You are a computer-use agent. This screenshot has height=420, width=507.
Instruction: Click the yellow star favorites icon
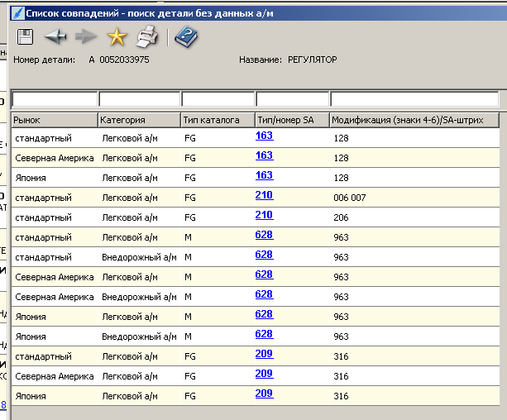coord(117,36)
